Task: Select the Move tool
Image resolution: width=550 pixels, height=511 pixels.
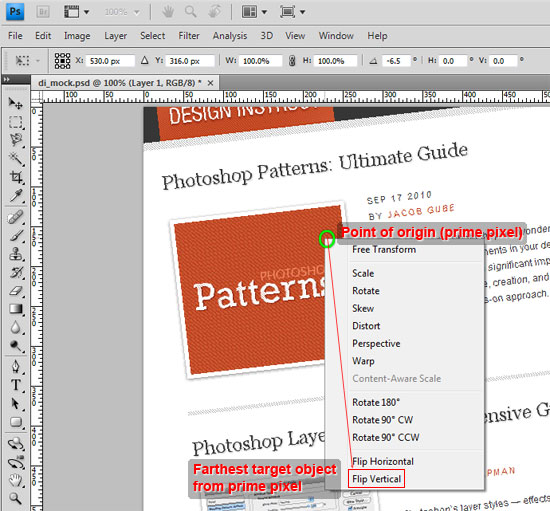Action: click(x=16, y=103)
